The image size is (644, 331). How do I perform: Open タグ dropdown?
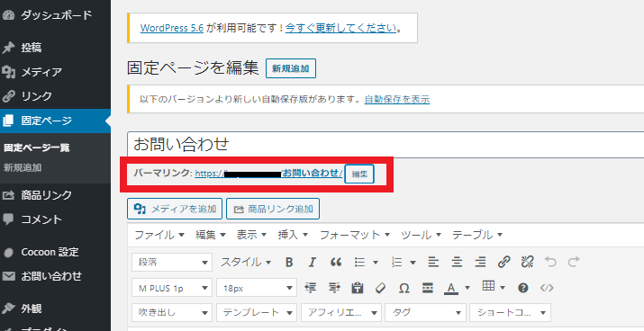[x=425, y=312]
